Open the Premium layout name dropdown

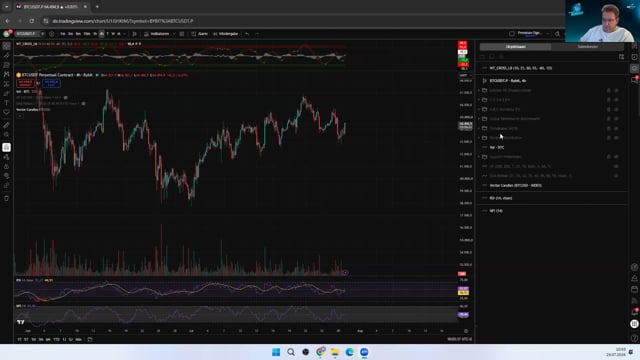coord(531,33)
